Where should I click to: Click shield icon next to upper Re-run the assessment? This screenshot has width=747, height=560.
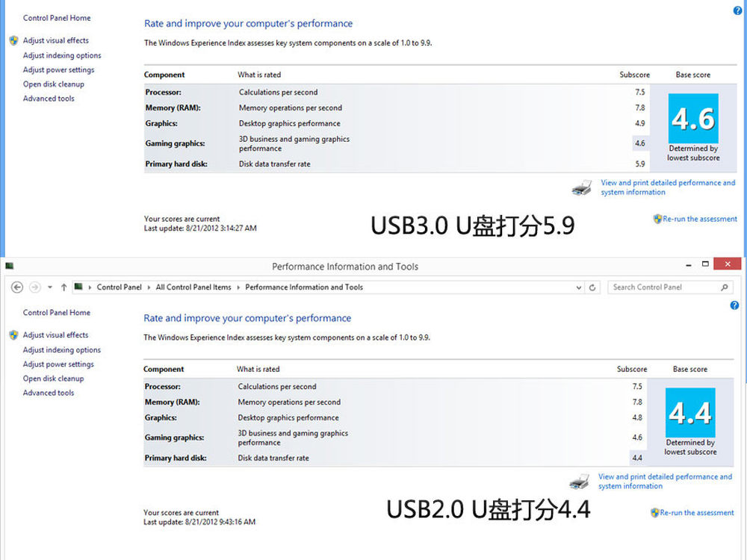click(x=657, y=219)
